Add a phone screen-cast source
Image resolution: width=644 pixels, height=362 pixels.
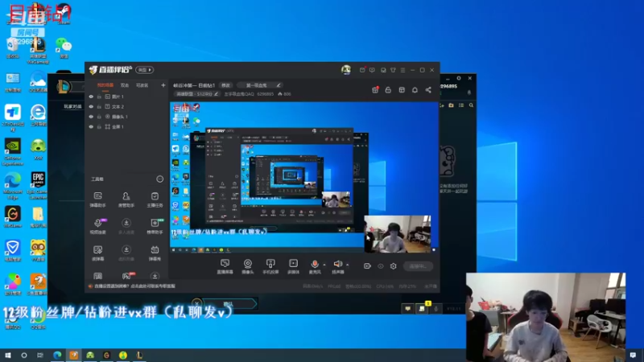click(x=270, y=266)
